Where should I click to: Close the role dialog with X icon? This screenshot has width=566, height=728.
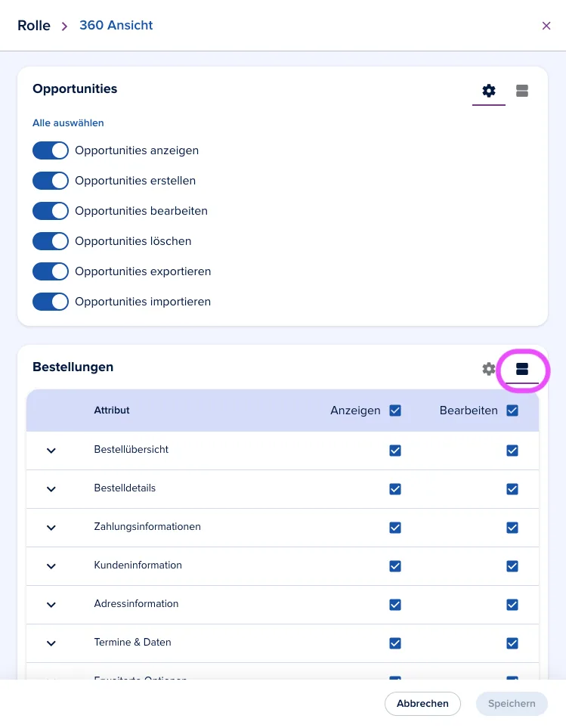546,26
